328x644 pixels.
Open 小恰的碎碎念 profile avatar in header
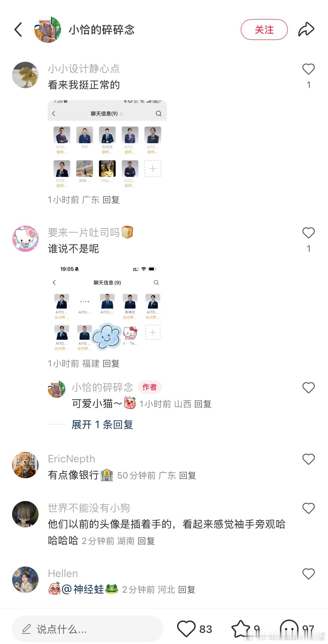coord(47,30)
